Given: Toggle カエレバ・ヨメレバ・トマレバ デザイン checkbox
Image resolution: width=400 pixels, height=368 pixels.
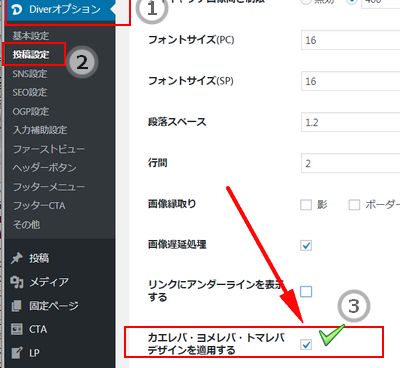Looking at the screenshot, I should 306,344.
